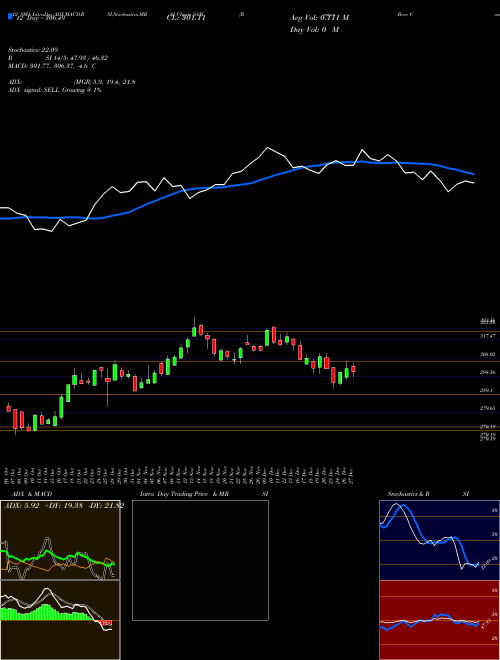Select the 'Stochastics: 22.09' reading
The height and width of the screenshot is (660, 500).
coord(33,50)
